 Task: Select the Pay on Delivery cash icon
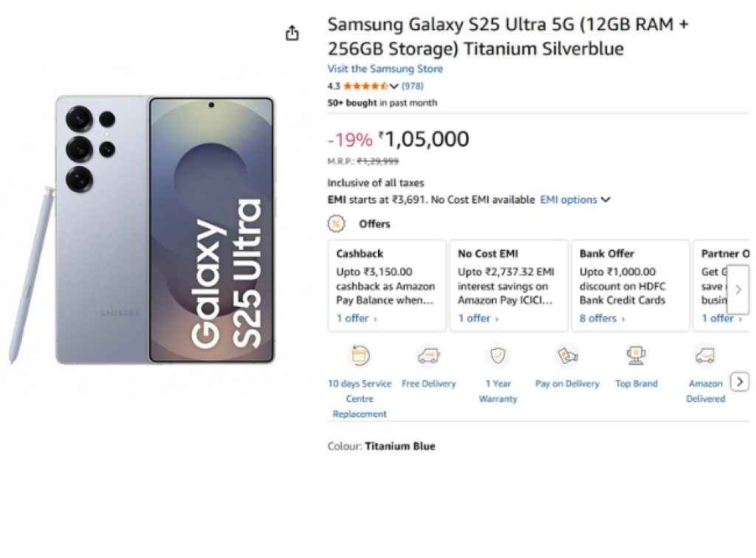(567, 356)
